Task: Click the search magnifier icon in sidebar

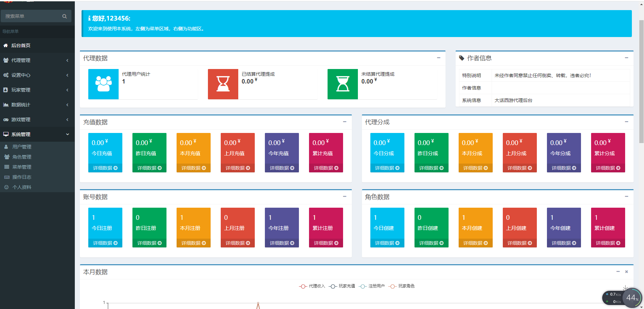Action: [x=64, y=16]
